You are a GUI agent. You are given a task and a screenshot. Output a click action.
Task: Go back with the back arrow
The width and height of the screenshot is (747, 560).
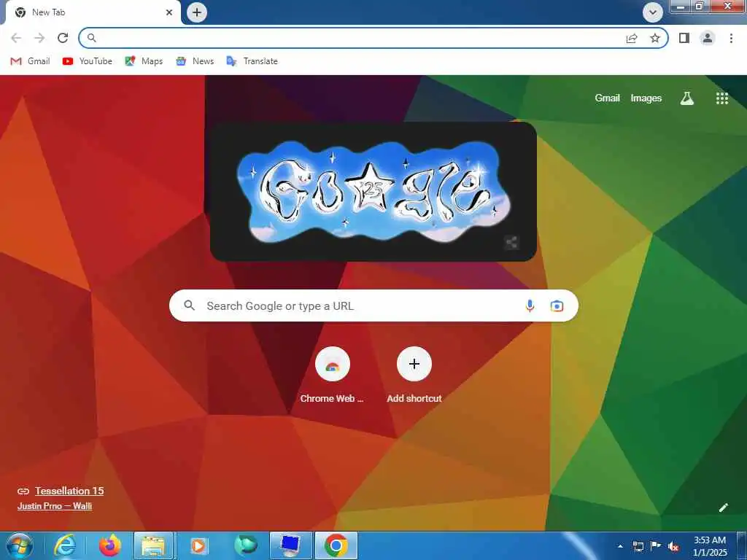16,38
